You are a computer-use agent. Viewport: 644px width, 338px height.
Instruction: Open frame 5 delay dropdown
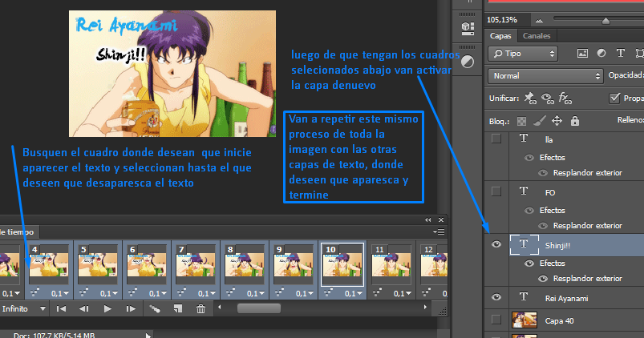coord(109,294)
